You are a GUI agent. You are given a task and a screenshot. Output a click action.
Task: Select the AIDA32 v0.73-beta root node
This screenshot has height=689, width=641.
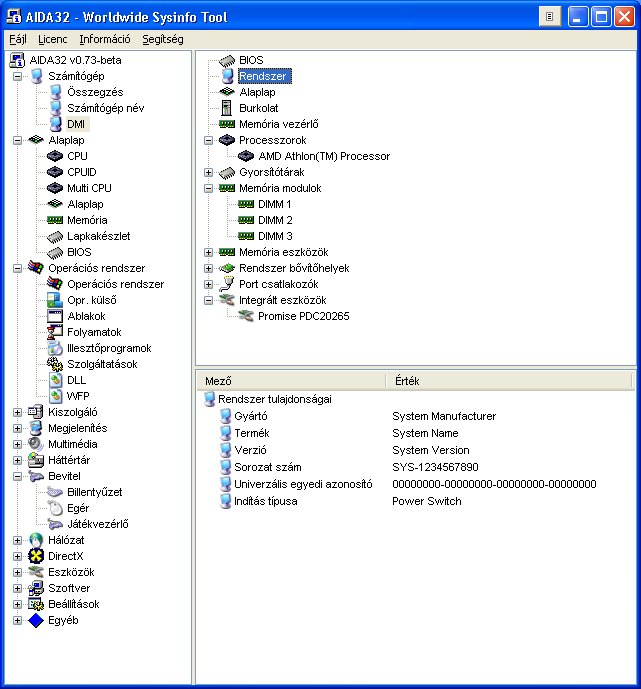pyautogui.click(x=76, y=60)
